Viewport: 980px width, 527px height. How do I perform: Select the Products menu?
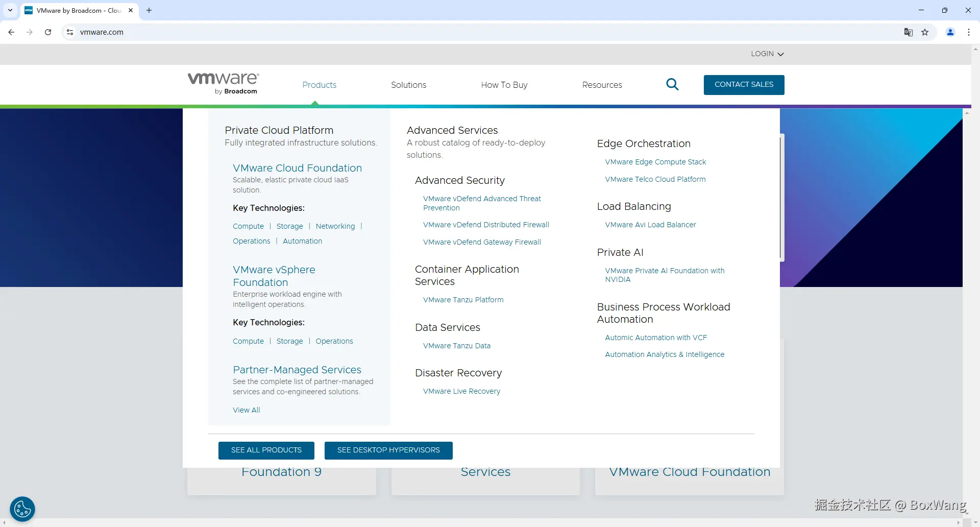pyautogui.click(x=320, y=85)
